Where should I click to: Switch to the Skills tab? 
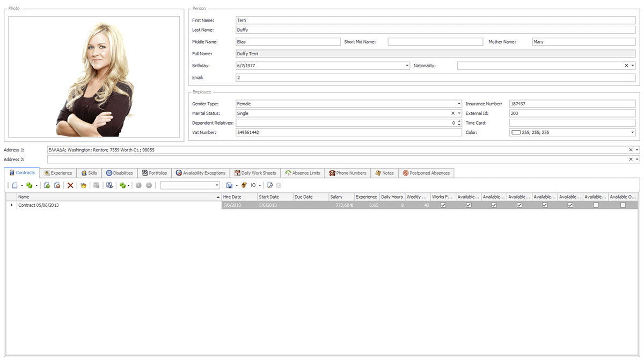[x=89, y=173]
